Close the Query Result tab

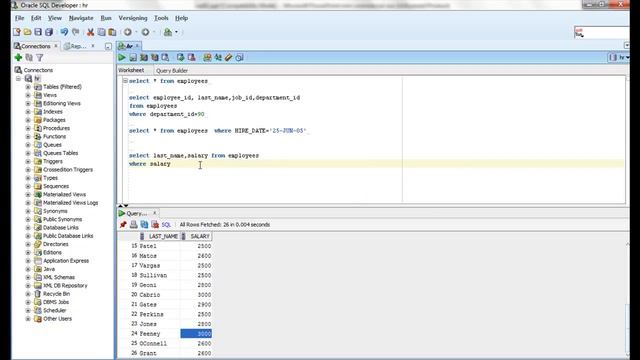[154, 213]
